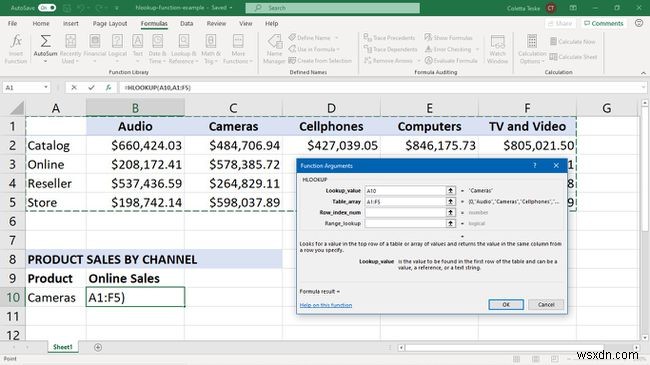Image resolution: width=650 pixels, height=365 pixels.
Task: Click the Lookup_value input field
Action: pos(405,191)
